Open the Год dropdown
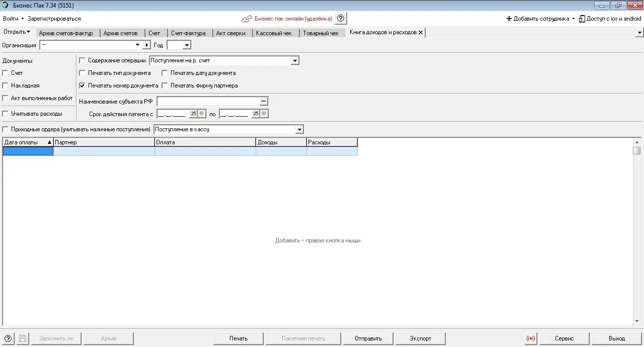The width and height of the screenshot is (644, 347). 187,45
